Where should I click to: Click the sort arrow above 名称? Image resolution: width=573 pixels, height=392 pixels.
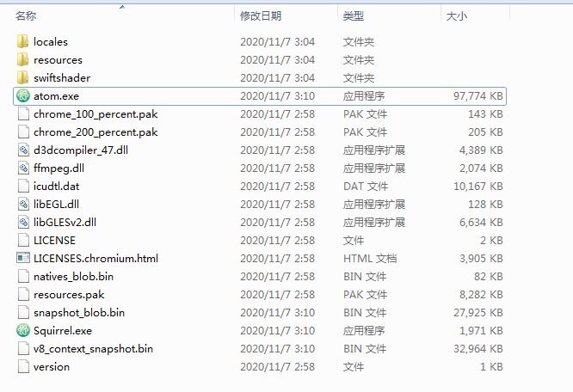[122, 7]
